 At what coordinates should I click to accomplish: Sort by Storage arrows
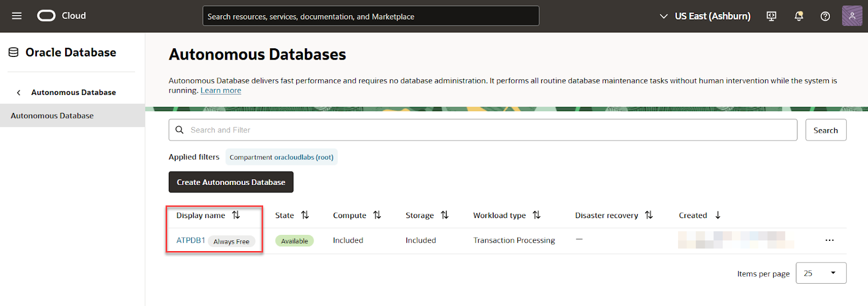click(x=445, y=215)
